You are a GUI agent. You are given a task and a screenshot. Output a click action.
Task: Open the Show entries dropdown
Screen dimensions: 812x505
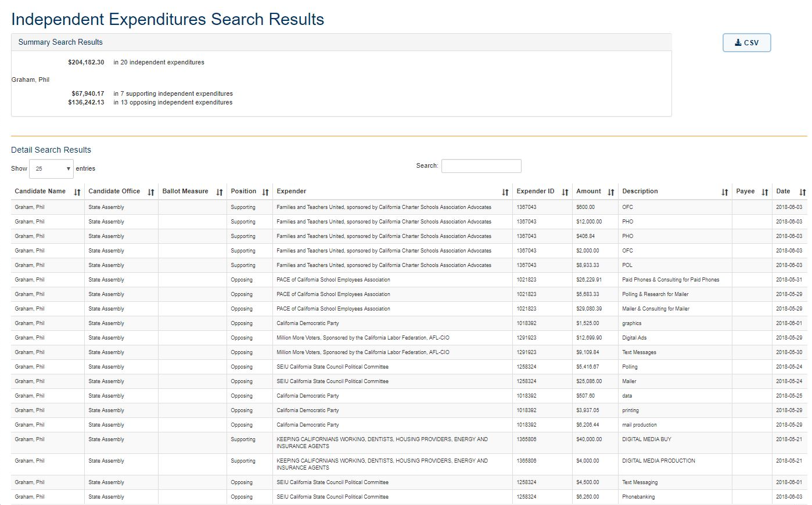tap(51, 169)
